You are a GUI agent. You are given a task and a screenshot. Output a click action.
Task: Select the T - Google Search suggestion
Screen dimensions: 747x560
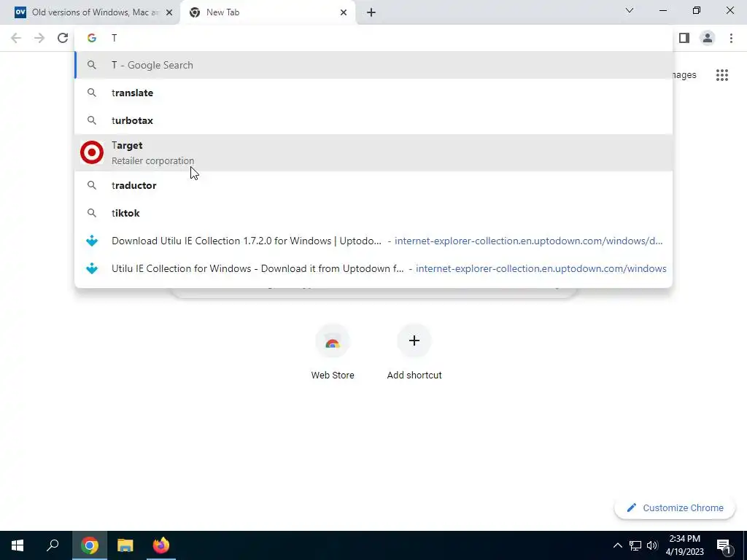373,65
